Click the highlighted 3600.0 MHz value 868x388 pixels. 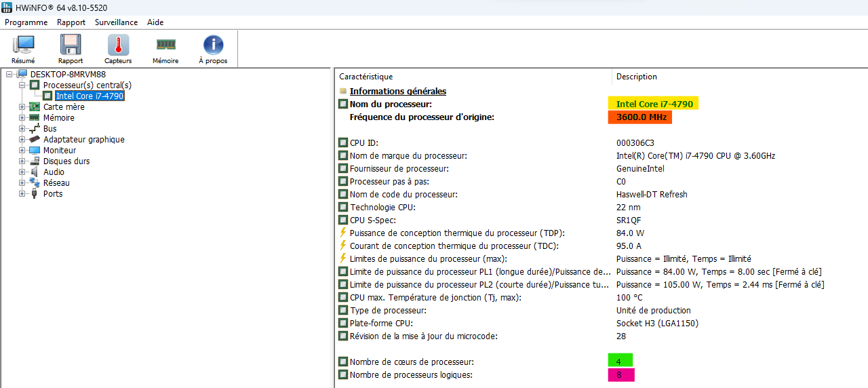click(639, 117)
